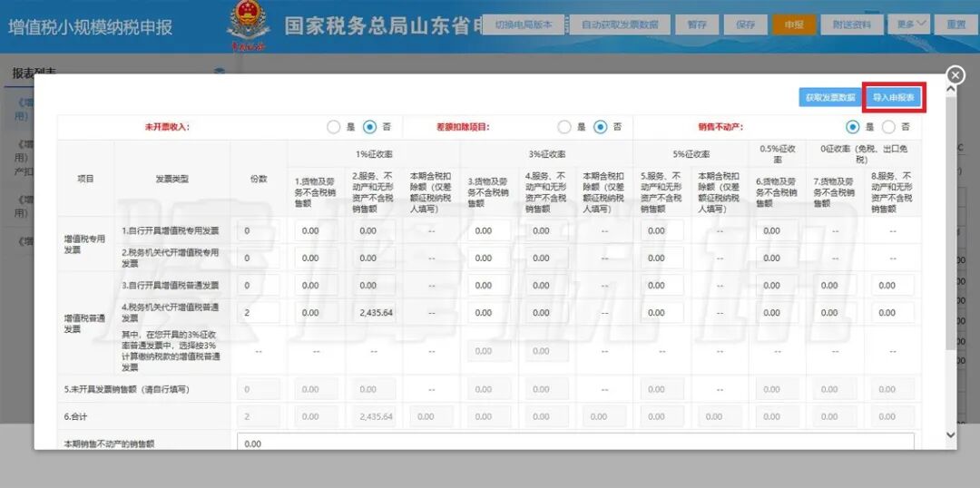Click 0.5% goods sales field for 自行开具增值税专用发票
This screenshot has height=488, width=980.
pyautogui.click(x=777, y=230)
